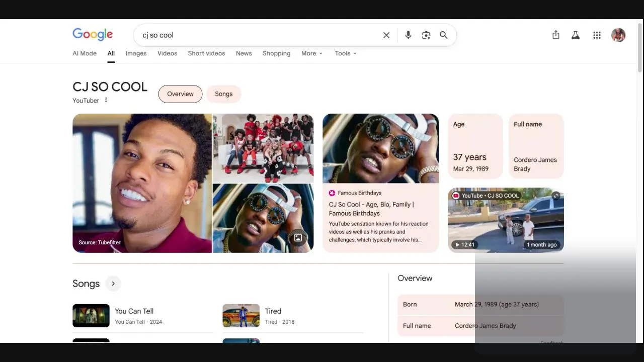
Task: Expand the Songs section arrow
Action: [113, 284]
